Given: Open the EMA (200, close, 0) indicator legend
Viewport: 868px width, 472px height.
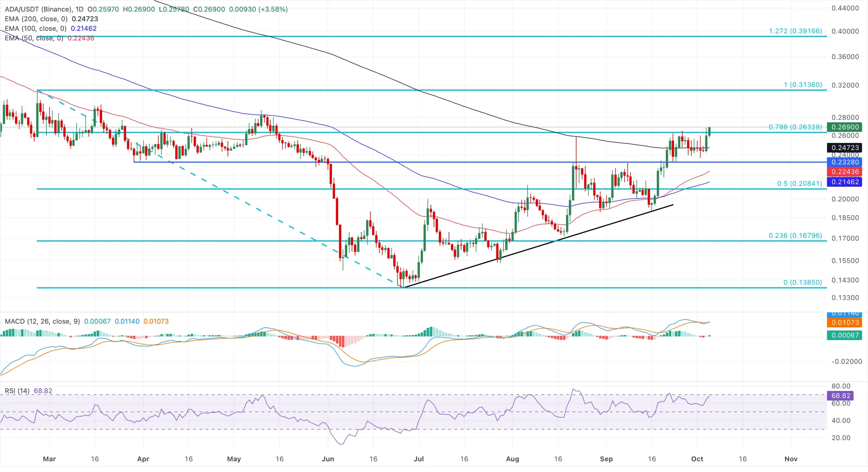Looking at the screenshot, I should [x=36, y=19].
